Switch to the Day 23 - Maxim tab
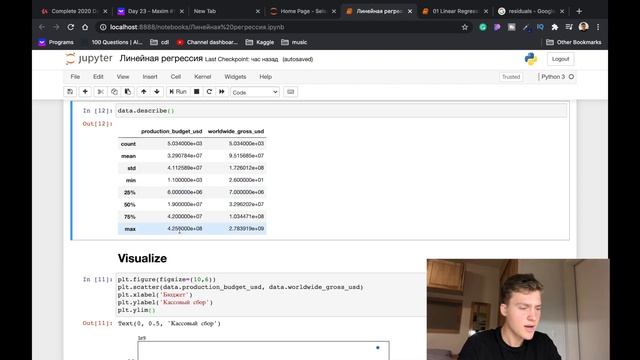Image resolution: width=640 pixels, height=360 pixels. pos(150,11)
